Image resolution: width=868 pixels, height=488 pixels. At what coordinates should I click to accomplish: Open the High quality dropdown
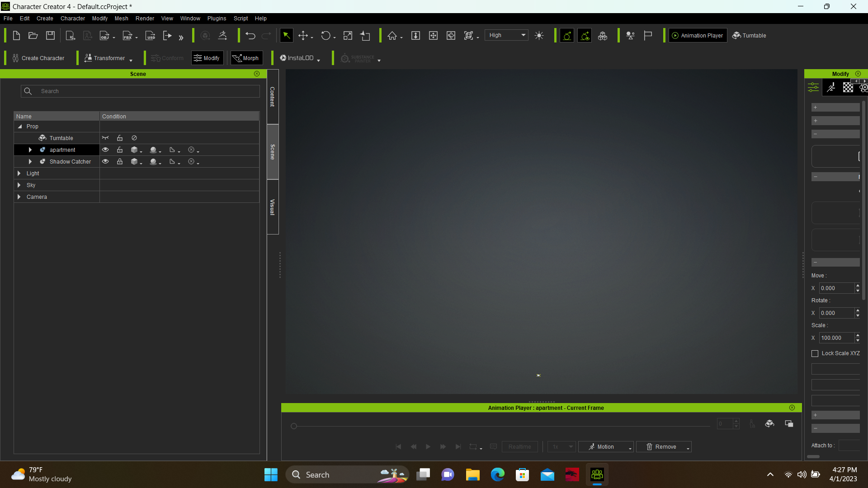(x=506, y=35)
